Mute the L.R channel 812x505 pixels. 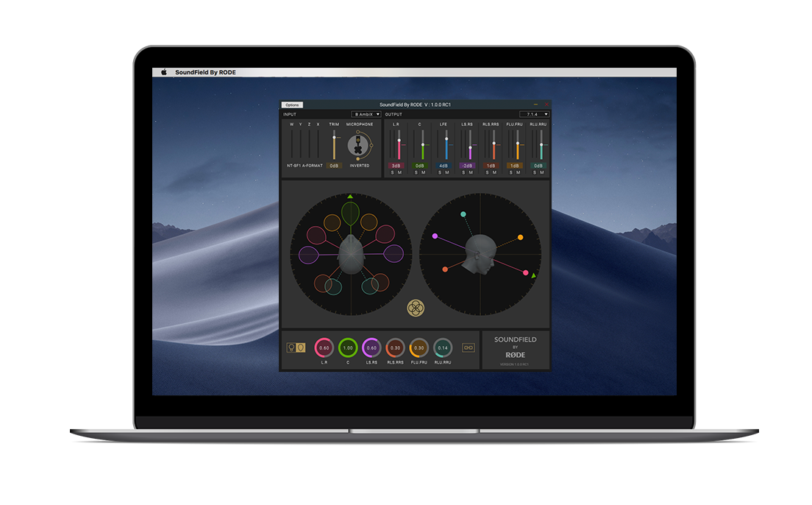pyautogui.click(x=400, y=173)
